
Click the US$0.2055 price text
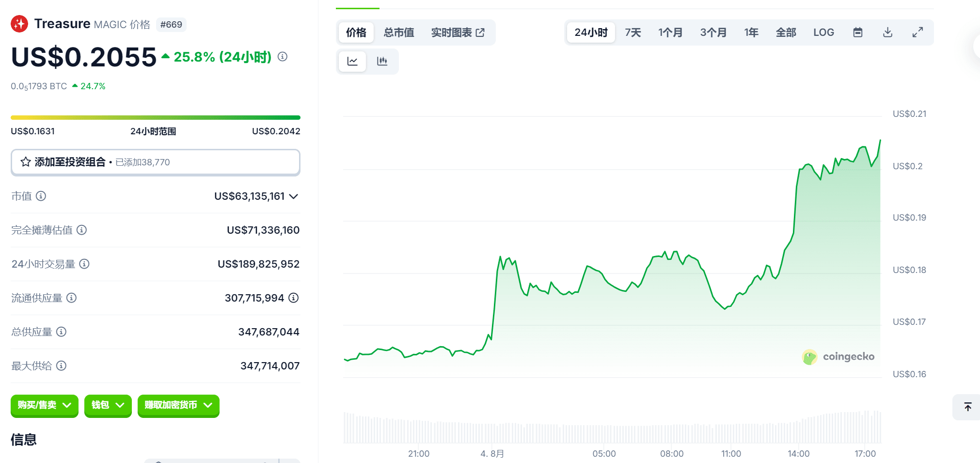coord(84,57)
